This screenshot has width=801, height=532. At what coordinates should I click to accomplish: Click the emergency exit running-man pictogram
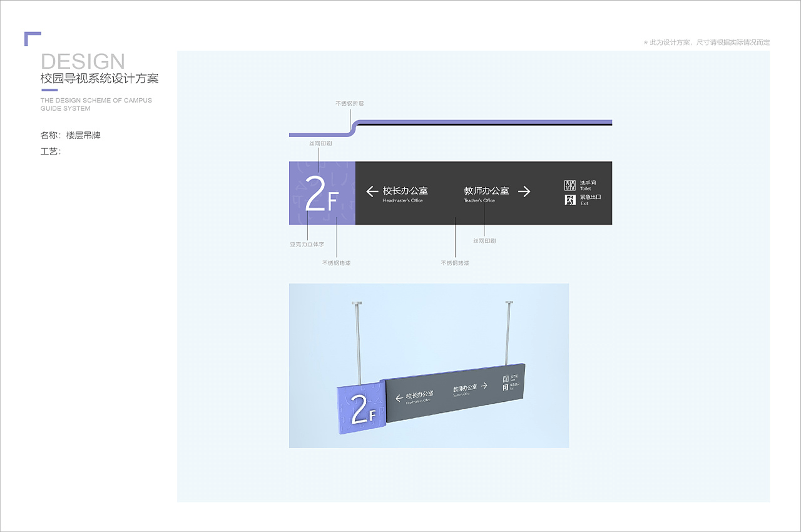[570, 200]
